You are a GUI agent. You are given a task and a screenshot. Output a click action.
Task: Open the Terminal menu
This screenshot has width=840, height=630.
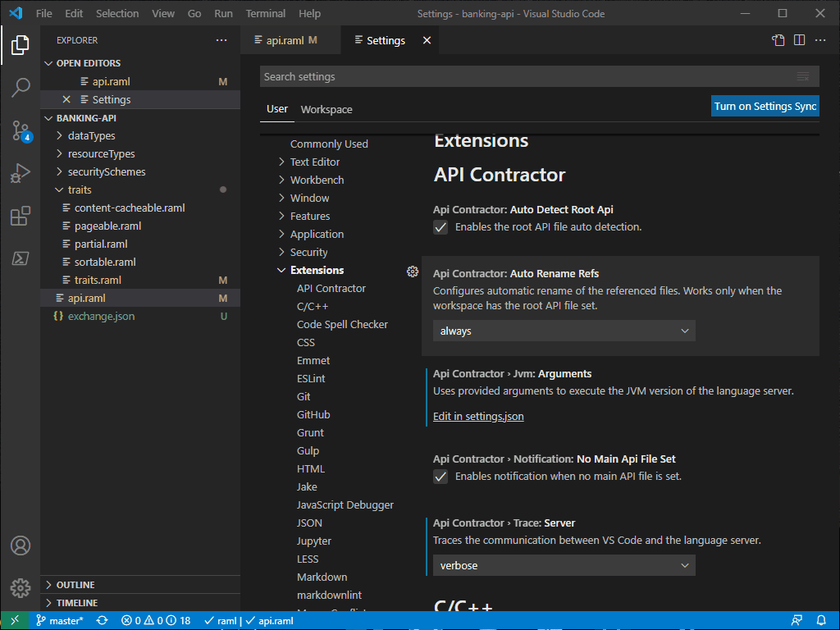click(x=265, y=13)
